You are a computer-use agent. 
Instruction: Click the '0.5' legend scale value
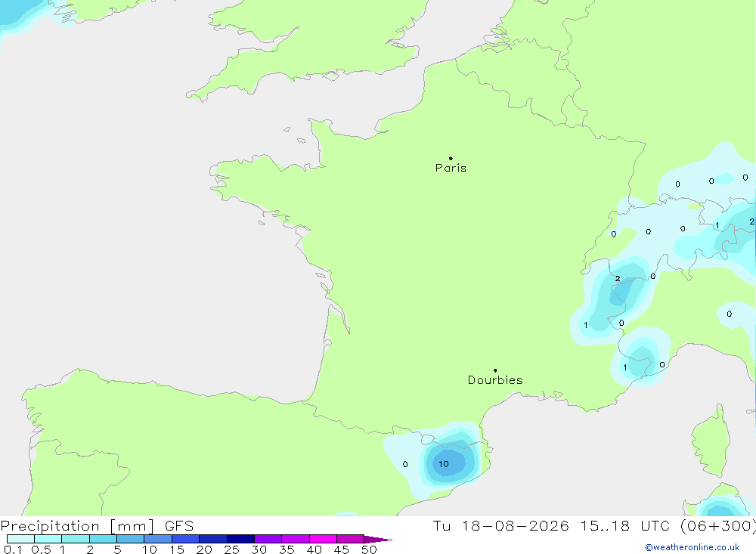pos(41,549)
